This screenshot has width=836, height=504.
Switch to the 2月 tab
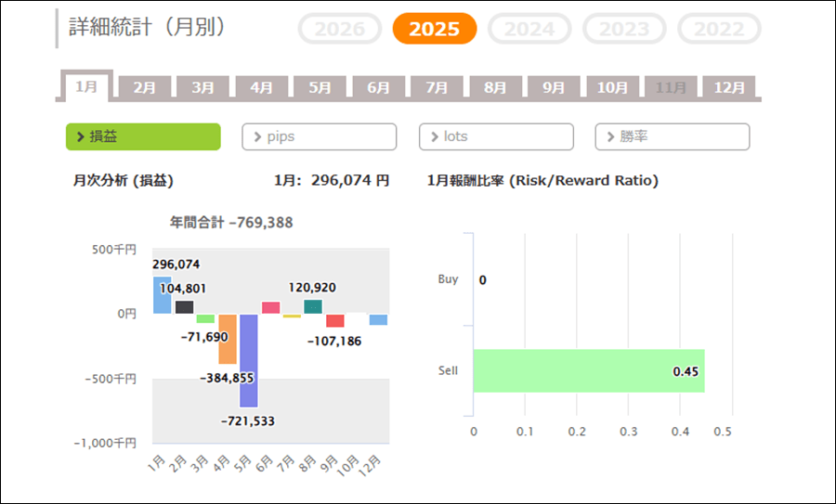coord(145,88)
